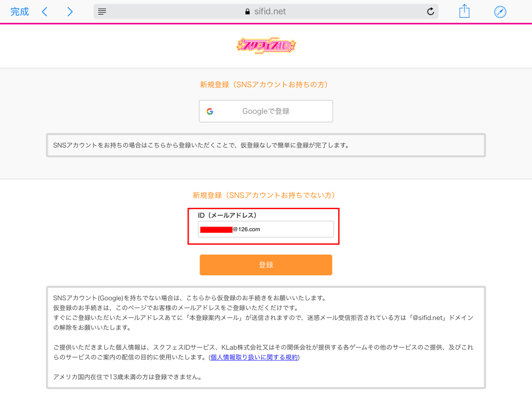
Task: Click the SNS account info notice box
Action: [x=266, y=145]
